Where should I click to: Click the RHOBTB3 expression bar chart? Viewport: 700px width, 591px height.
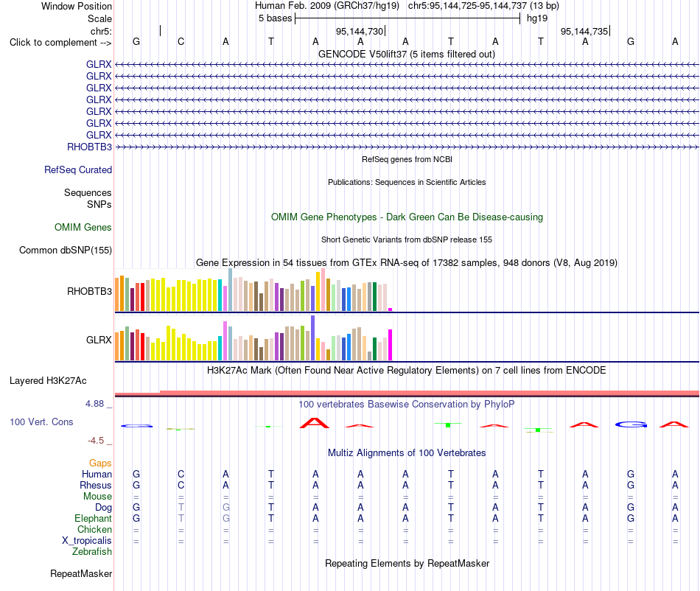point(253,290)
